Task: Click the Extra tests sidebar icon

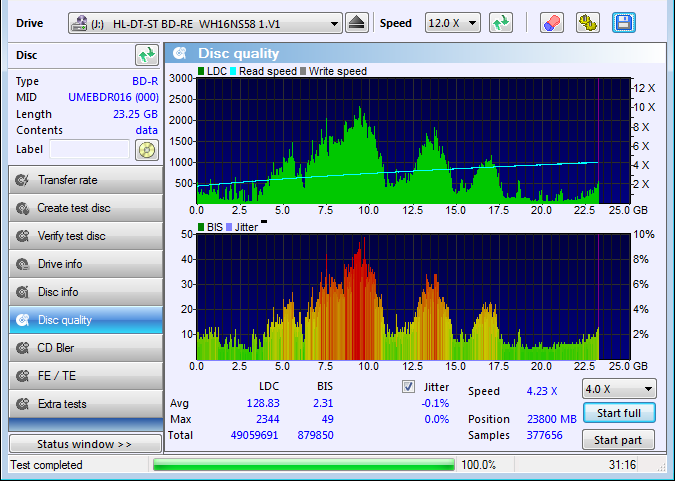Action: [22, 404]
